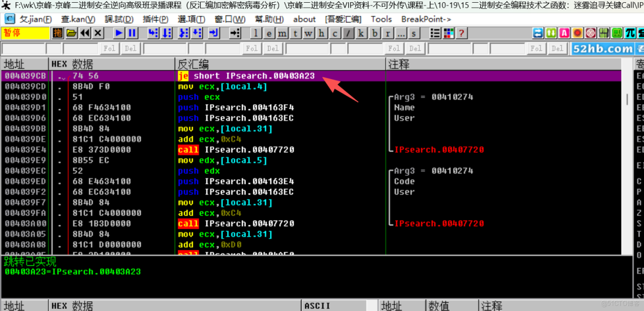This screenshot has height=311, width=644.
Task: Show References via the r button
Action: [388, 33]
